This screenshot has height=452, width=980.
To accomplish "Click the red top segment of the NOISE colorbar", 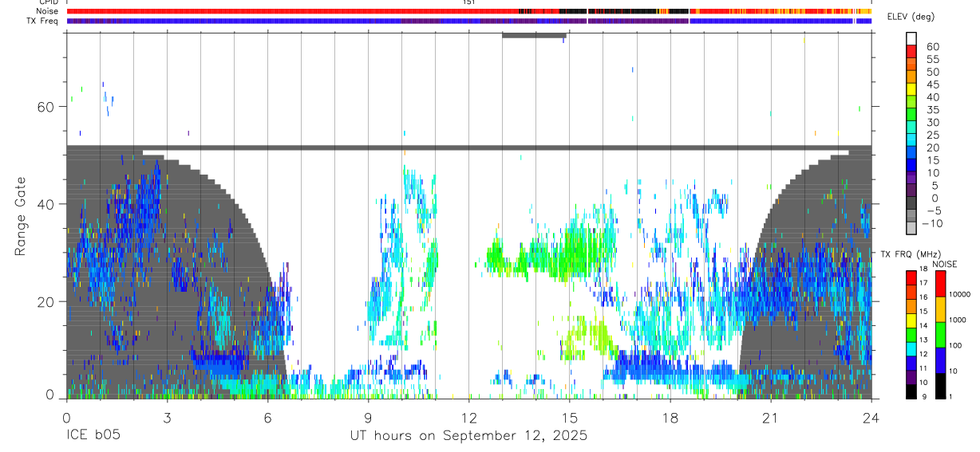I will coord(941,283).
